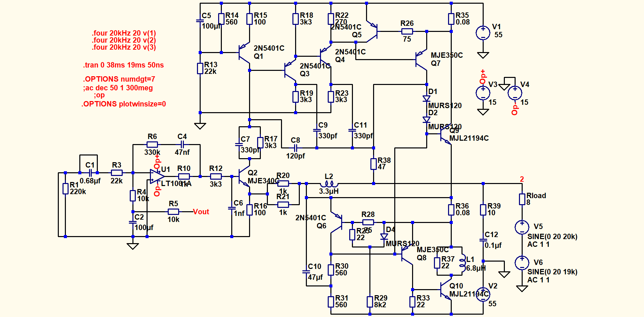Click the 'R14' reference label
The image size is (644, 317).
pyautogui.click(x=232, y=15)
